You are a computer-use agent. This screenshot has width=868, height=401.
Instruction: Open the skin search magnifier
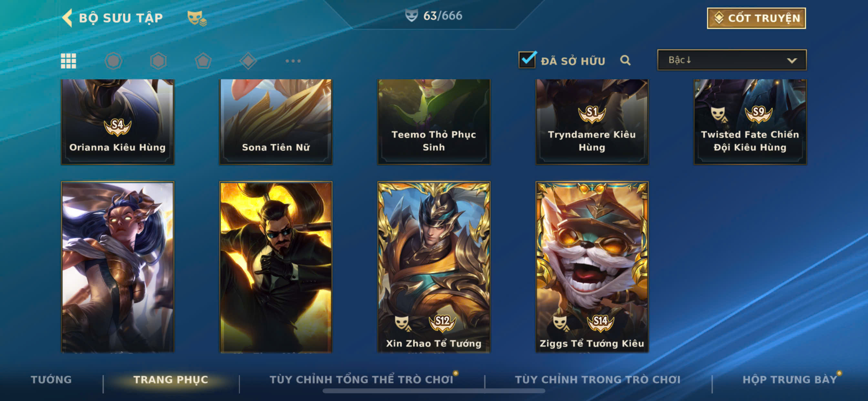click(x=625, y=60)
